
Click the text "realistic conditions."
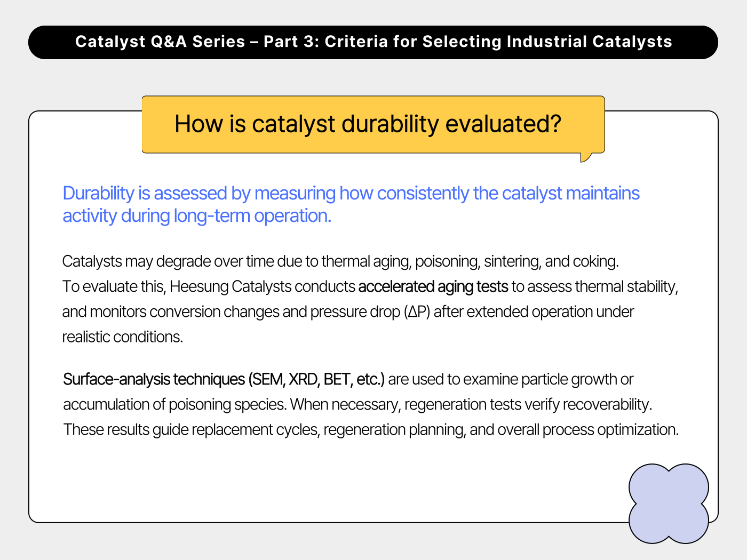122,337
